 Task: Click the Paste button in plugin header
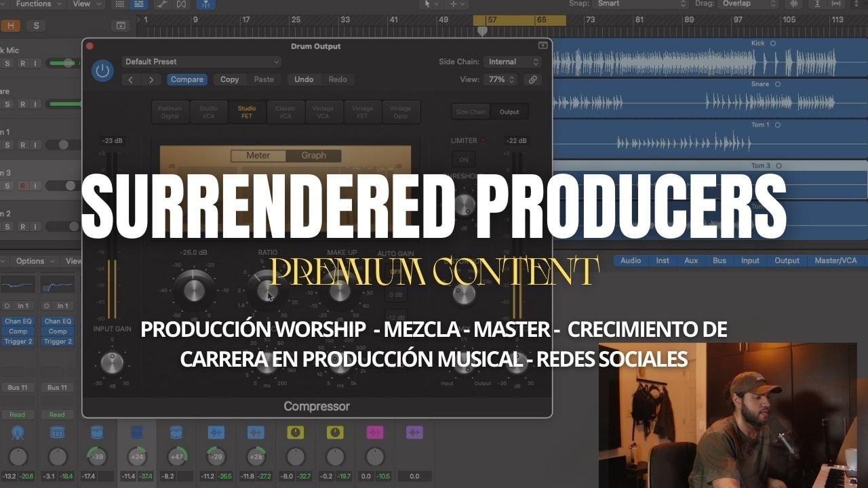[264, 79]
